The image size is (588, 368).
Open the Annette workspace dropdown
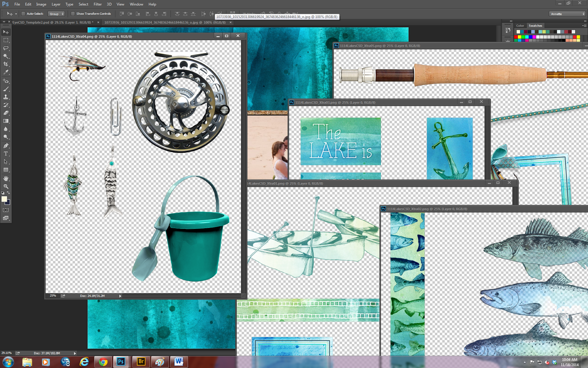tap(567, 14)
